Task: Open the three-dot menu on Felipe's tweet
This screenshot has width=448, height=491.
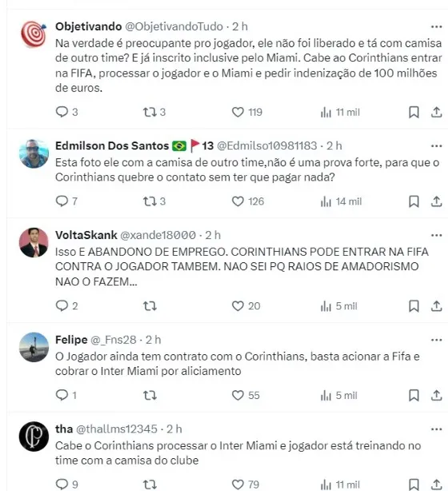Action: tap(436, 340)
